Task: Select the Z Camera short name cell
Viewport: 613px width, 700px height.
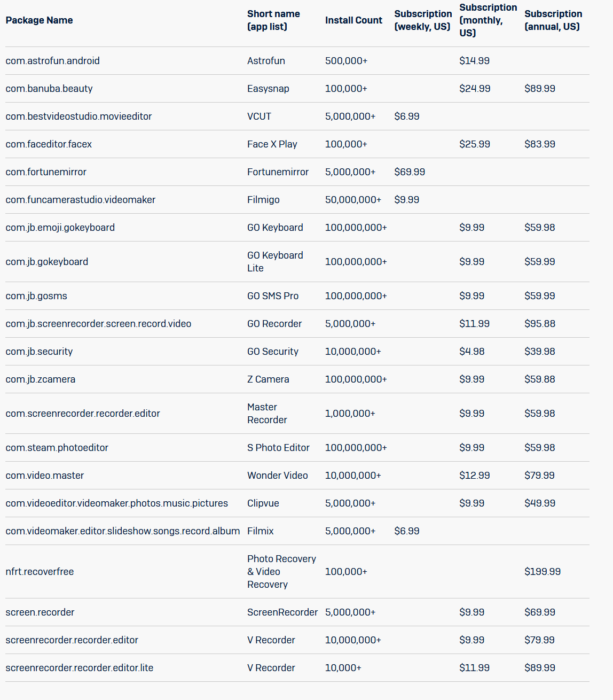Action: tap(268, 379)
